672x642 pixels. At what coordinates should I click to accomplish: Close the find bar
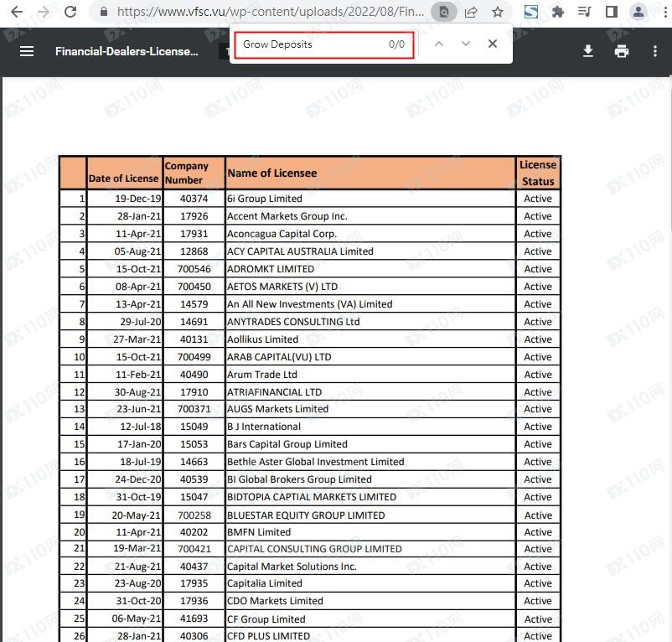(x=493, y=44)
